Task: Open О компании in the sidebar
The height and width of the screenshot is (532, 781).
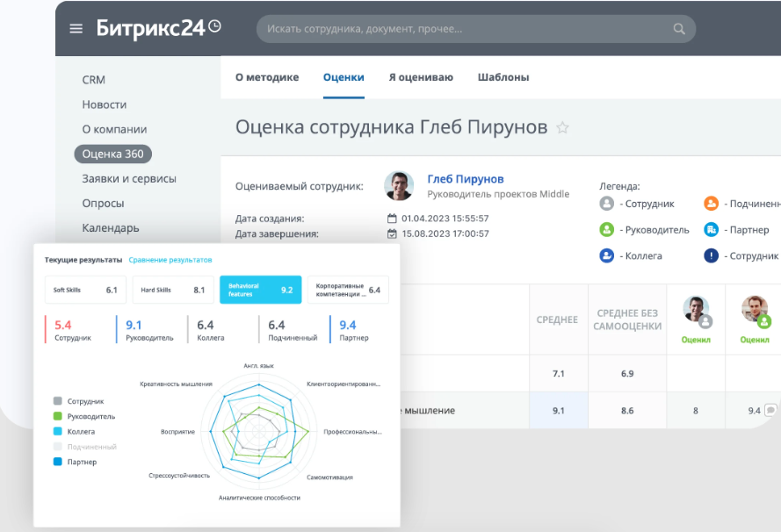Action: click(x=114, y=129)
